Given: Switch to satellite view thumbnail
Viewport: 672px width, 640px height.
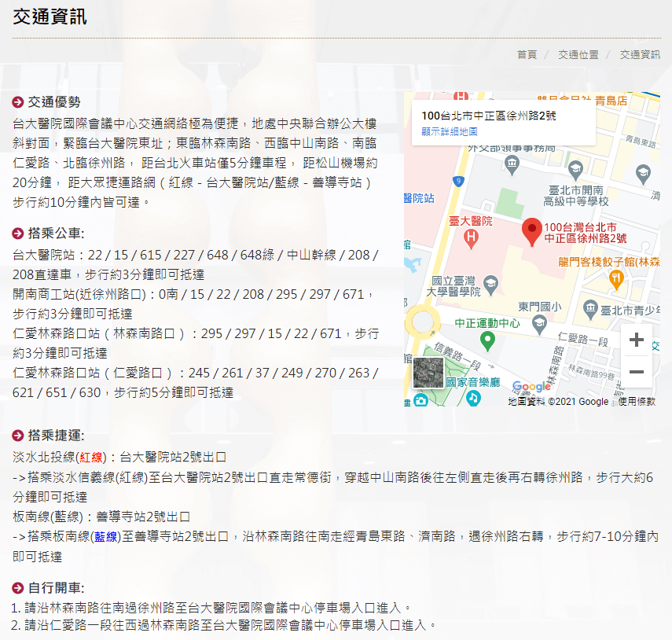Looking at the screenshot, I should tap(428, 373).
